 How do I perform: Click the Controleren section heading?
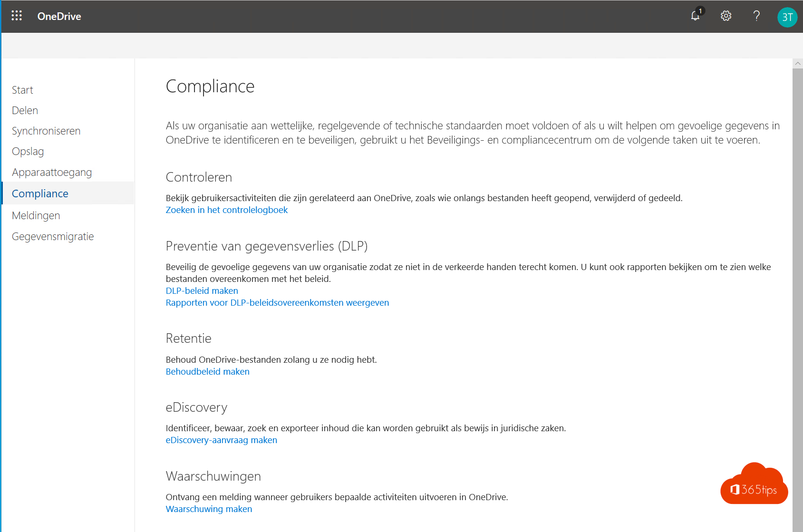coord(199,177)
